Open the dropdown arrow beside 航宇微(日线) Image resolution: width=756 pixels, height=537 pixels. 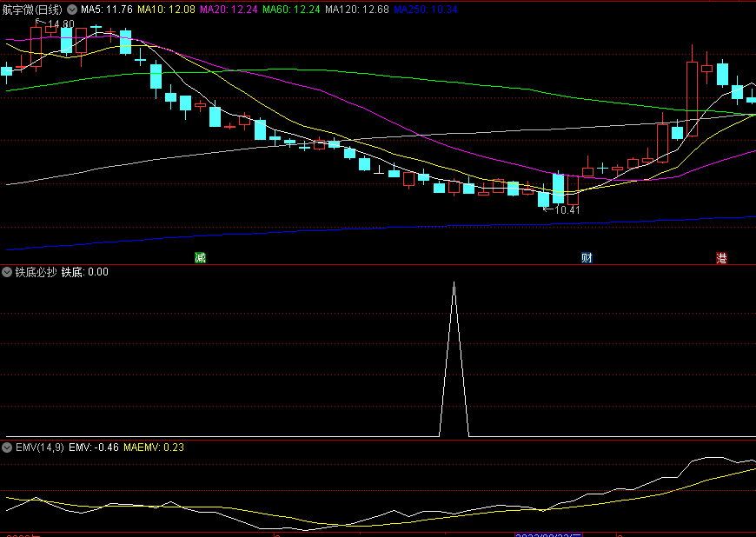[x=72, y=10]
